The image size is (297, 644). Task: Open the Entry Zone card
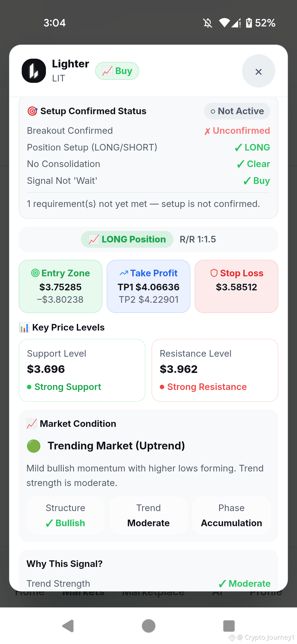click(x=61, y=286)
